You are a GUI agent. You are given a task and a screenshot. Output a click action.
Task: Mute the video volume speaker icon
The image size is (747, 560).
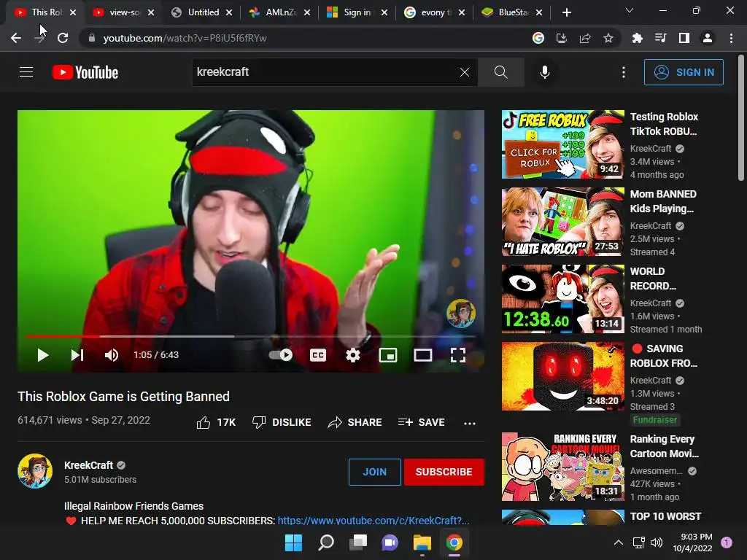pyautogui.click(x=112, y=355)
